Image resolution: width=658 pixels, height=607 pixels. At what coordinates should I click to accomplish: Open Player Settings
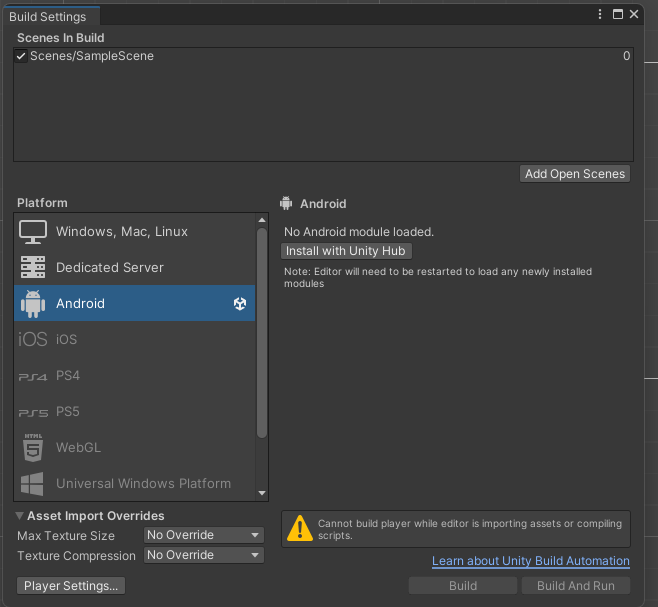pos(71,586)
